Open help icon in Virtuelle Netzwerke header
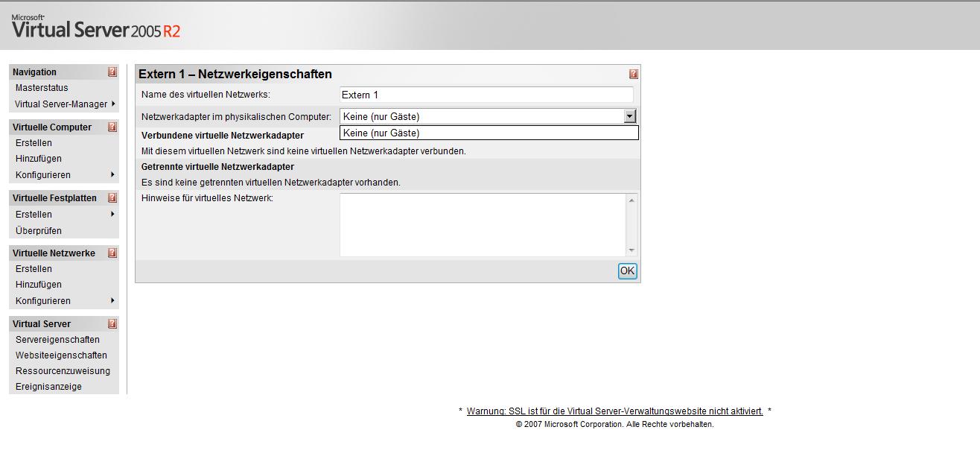 coord(112,253)
